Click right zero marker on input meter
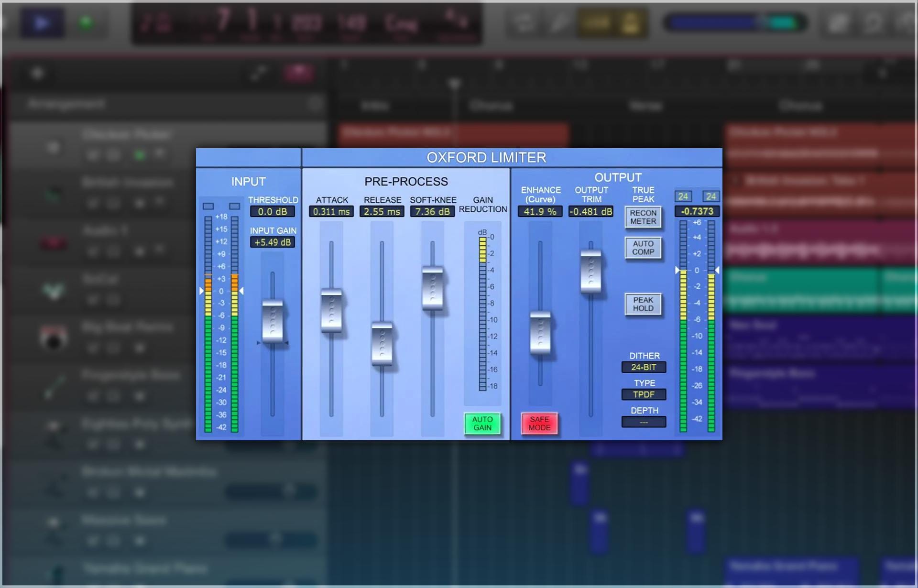 [x=241, y=291]
